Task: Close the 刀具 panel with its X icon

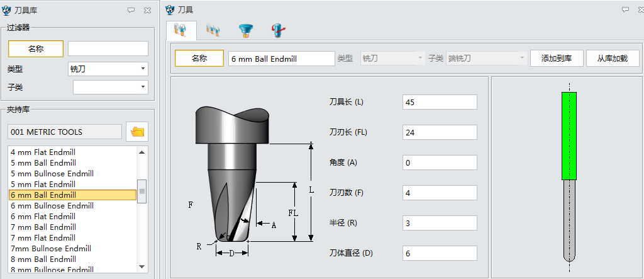Action: point(639,10)
